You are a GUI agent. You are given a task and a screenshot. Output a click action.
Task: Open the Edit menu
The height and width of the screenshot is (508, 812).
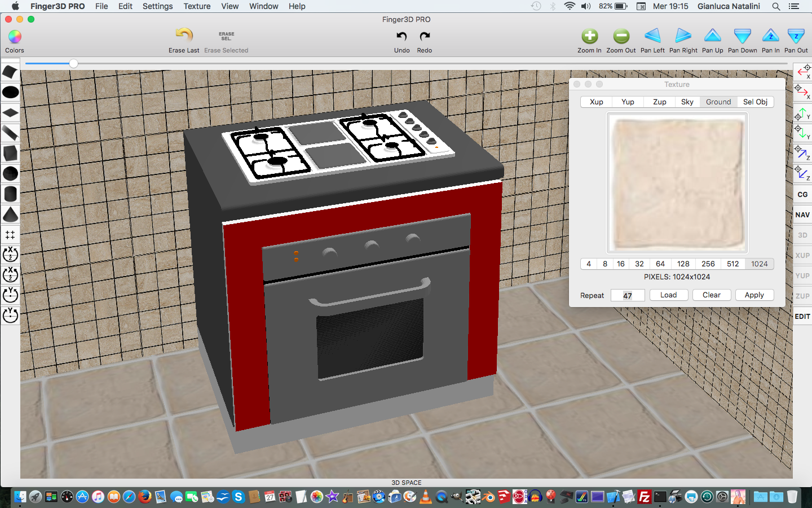[x=125, y=6]
